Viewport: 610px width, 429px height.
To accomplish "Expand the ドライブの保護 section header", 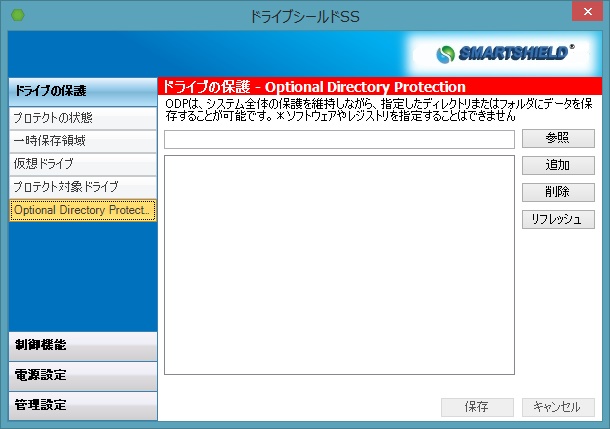I will [x=82, y=91].
